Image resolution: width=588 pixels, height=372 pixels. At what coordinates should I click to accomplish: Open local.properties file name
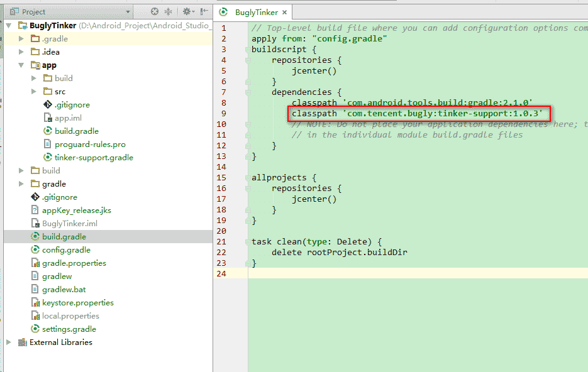[70, 316]
